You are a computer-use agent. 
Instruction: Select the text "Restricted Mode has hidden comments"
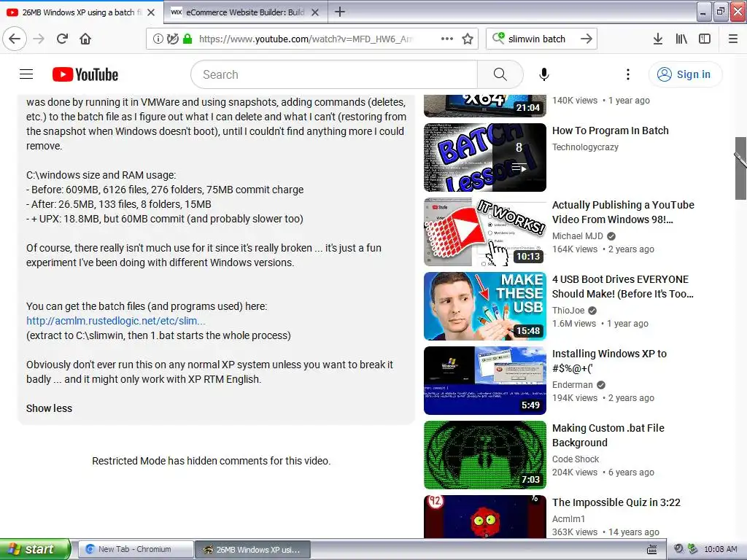click(172, 461)
